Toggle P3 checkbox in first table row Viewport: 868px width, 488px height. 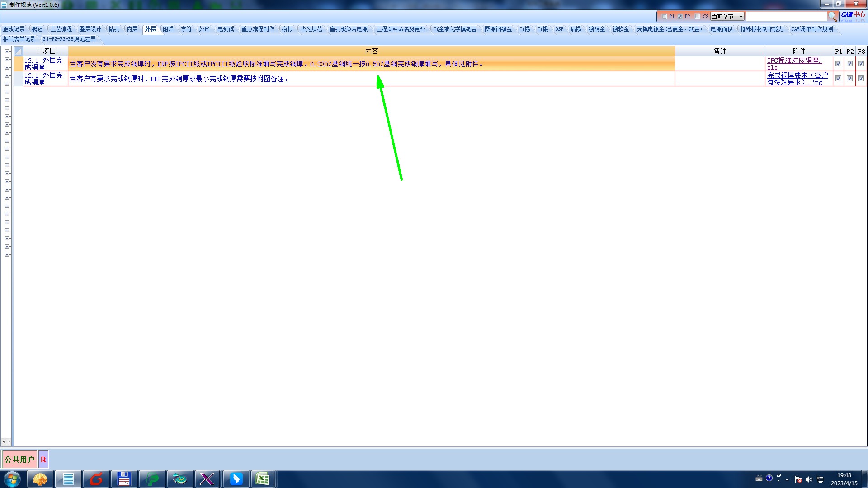(861, 64)
